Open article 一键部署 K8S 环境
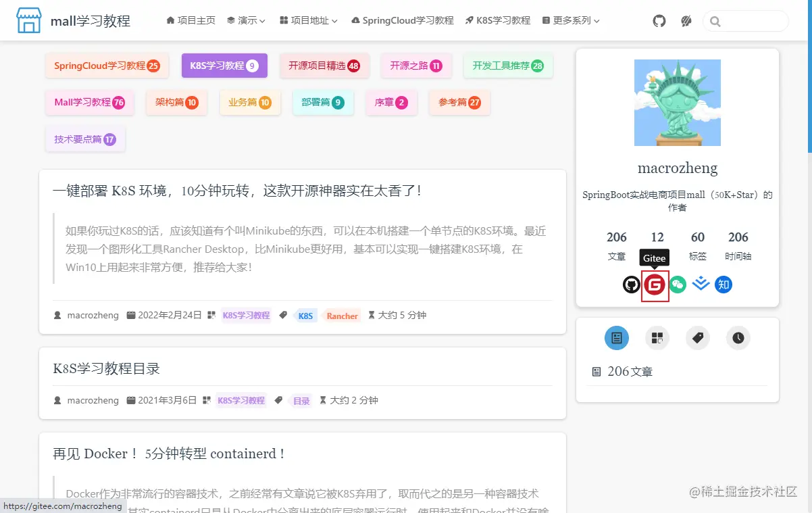 (x=237, y=191)
